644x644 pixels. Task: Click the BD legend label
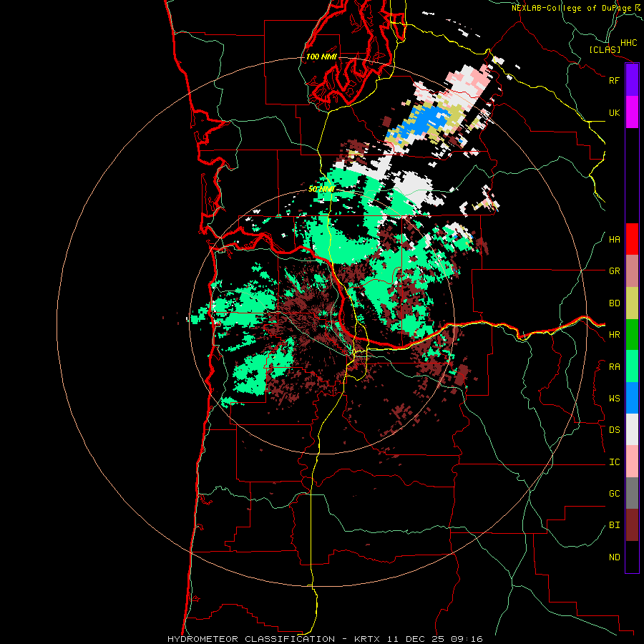[614, 303]
